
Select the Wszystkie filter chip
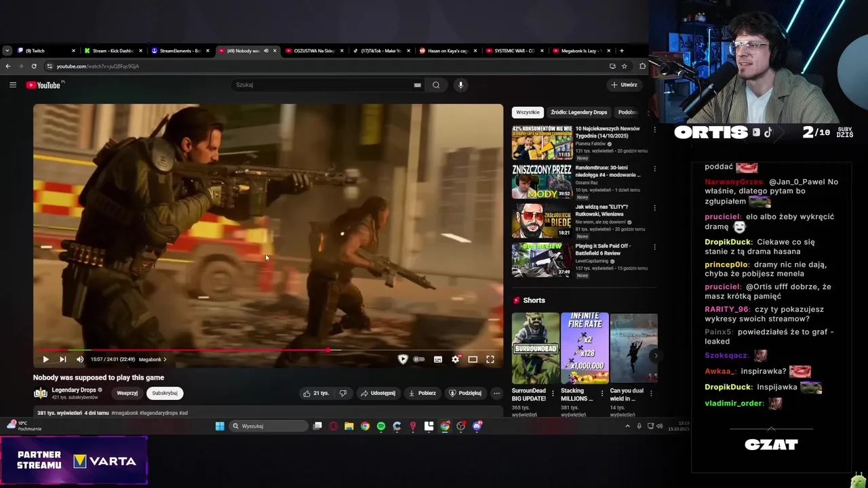(x=528, y=112)
